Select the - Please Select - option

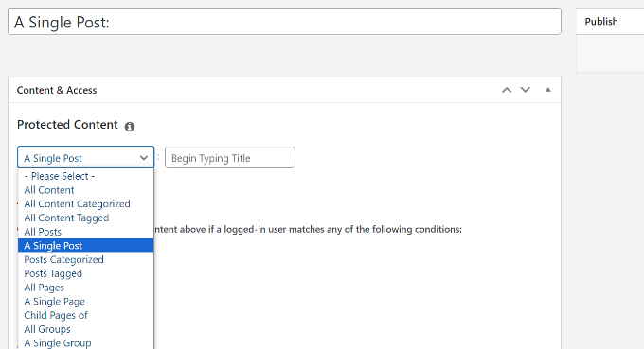point(86,176)
